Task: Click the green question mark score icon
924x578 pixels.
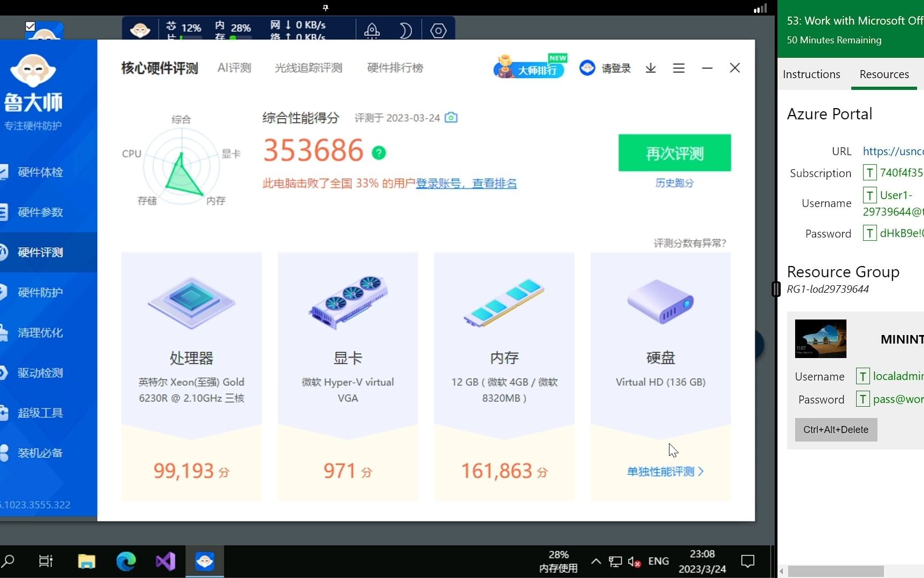Action: 379,153
